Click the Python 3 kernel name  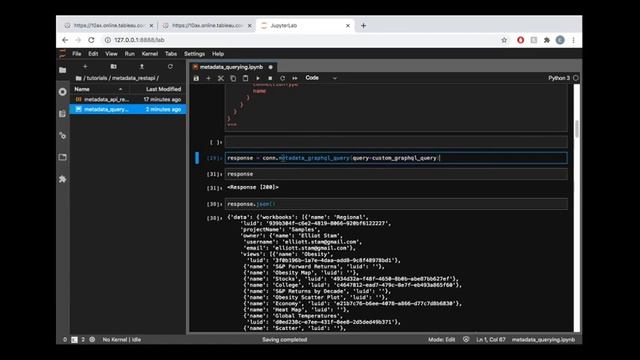(559, 78)
